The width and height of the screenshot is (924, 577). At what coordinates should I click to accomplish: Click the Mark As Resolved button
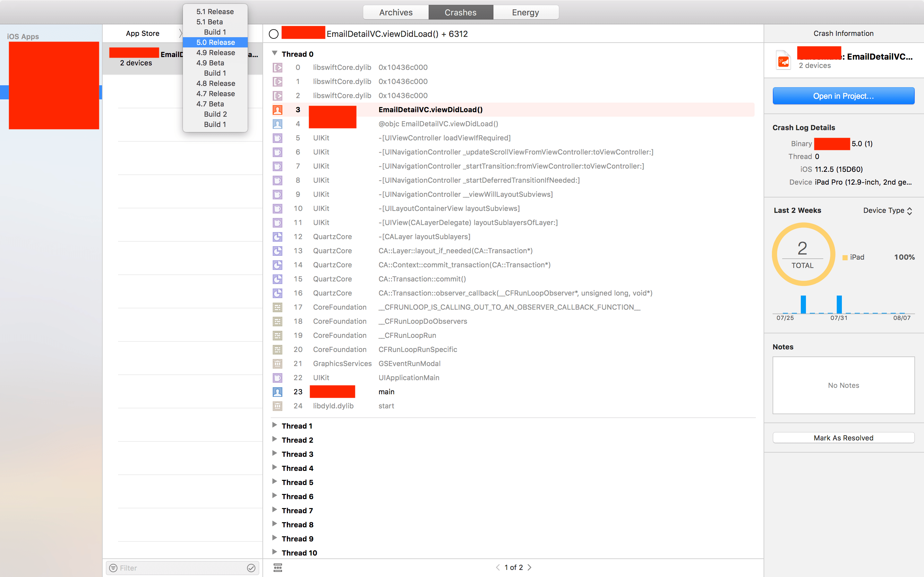(843, 438)
